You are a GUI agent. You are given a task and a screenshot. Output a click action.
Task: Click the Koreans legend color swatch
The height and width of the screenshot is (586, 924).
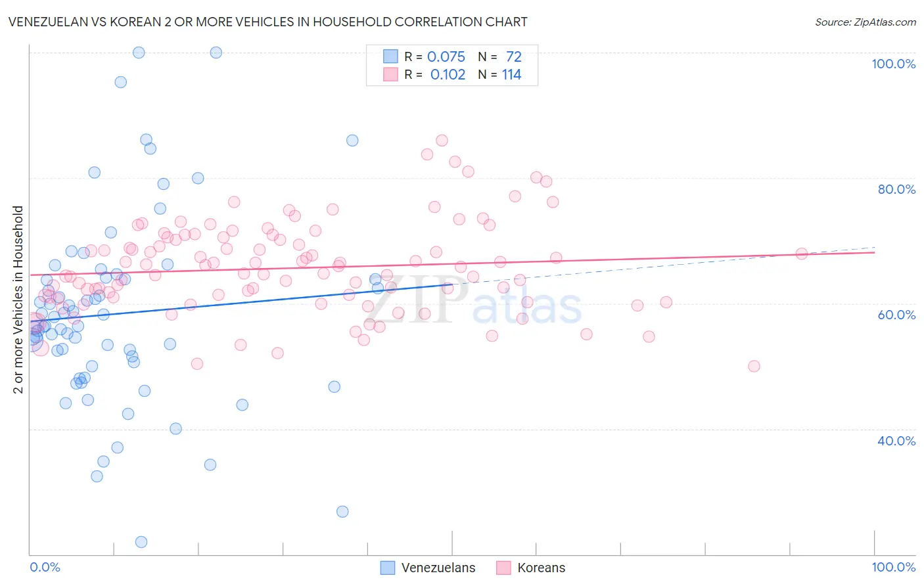pyautogui.click(x=503, y=568)
